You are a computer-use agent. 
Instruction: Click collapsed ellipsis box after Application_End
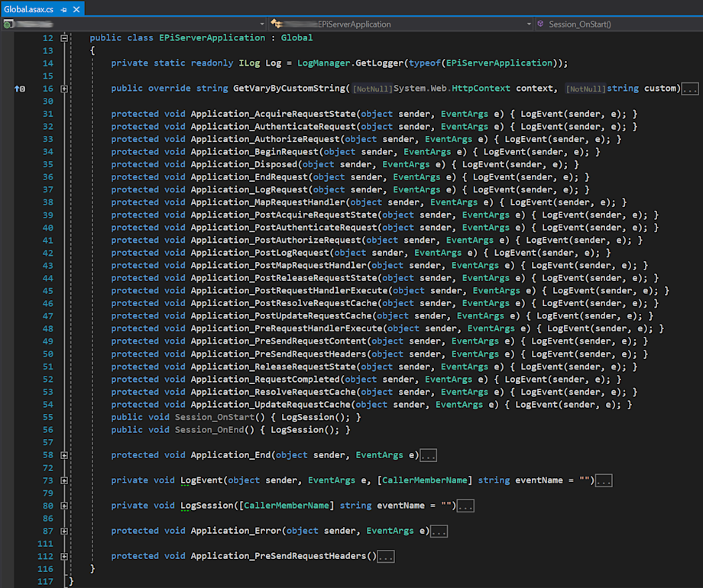tap(428, 455)
